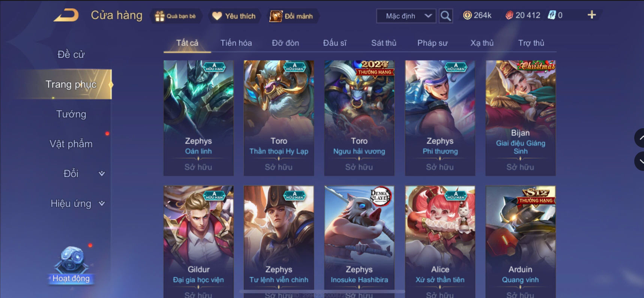Switch to the Tiến hóa tab

236,43
